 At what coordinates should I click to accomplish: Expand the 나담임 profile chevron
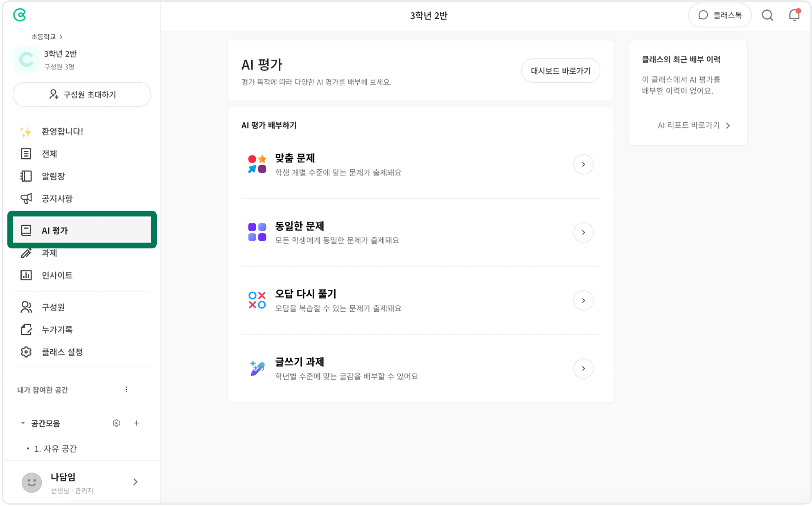pyautogui.click(x=135, y=482)
